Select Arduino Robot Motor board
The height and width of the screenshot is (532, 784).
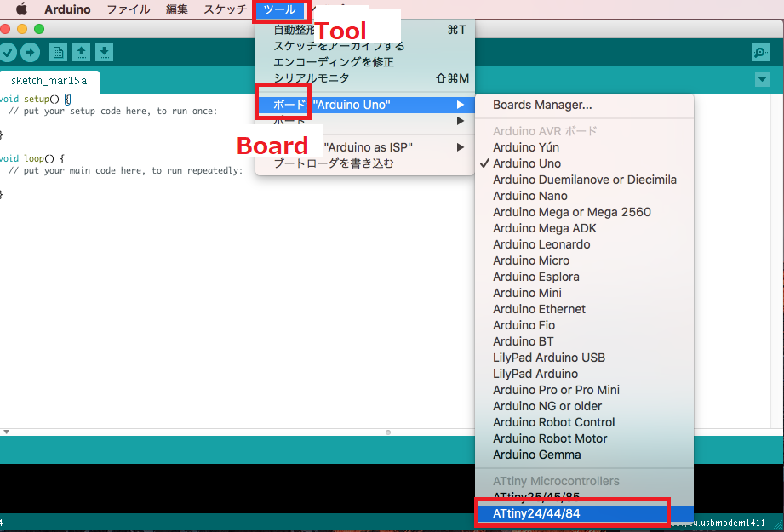pos(584,438)
